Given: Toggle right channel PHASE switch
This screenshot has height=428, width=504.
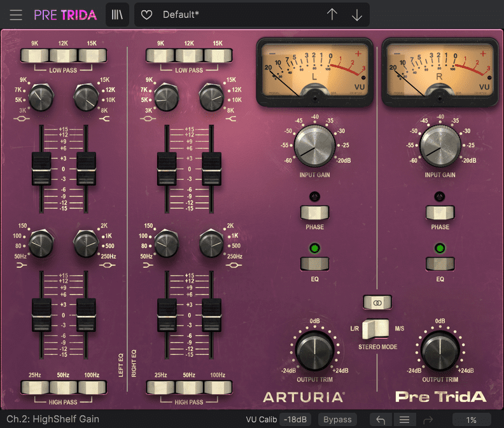Looking at the screenshot, I should (440, 212).
